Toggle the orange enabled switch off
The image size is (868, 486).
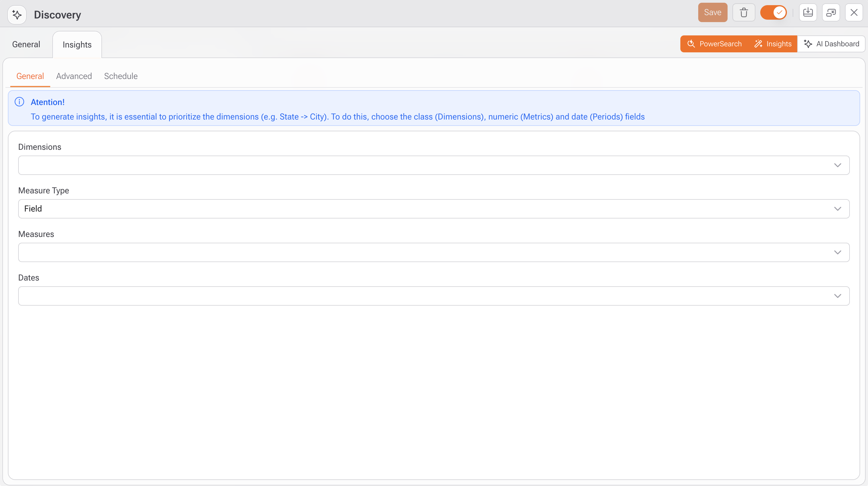[773, 12]
